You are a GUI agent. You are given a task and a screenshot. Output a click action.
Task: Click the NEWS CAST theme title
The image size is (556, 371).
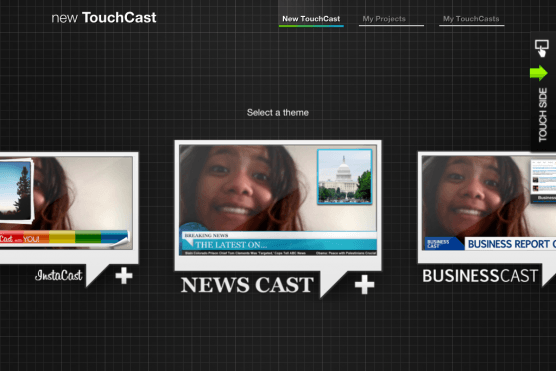point(247,285)
